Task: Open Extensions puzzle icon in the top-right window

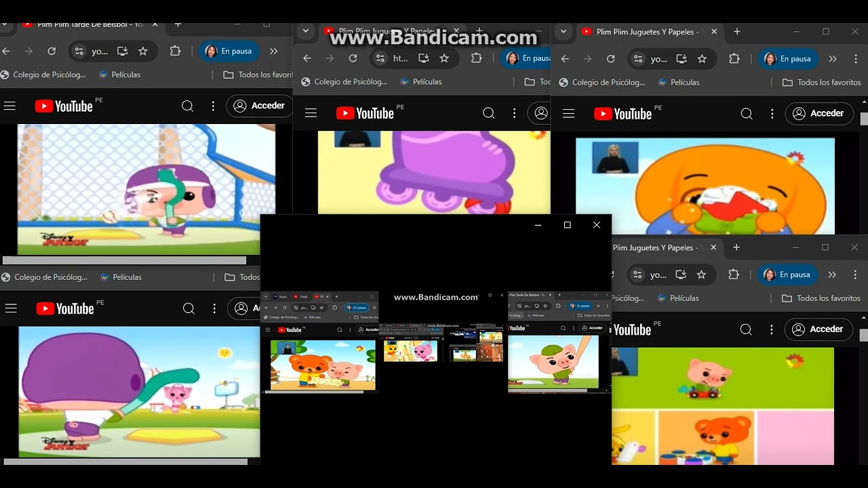Action: click(734, 59)
